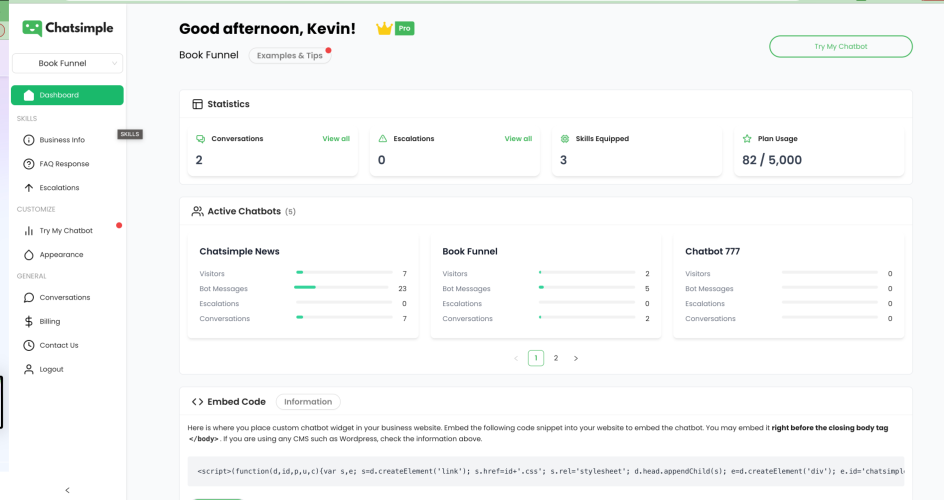Click the outlined Try My Chatbot button
This screenshot has height=500, width=944.
coord(840,46)
